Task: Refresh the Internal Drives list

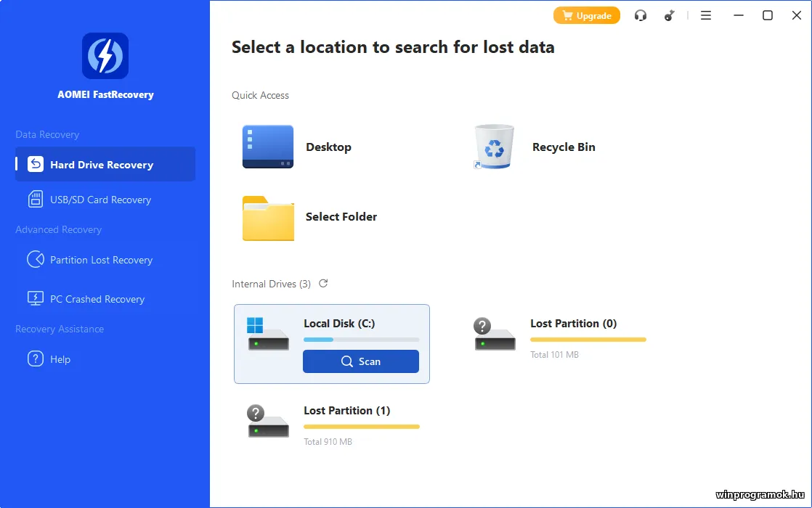Action: click(x=323, y=284)
